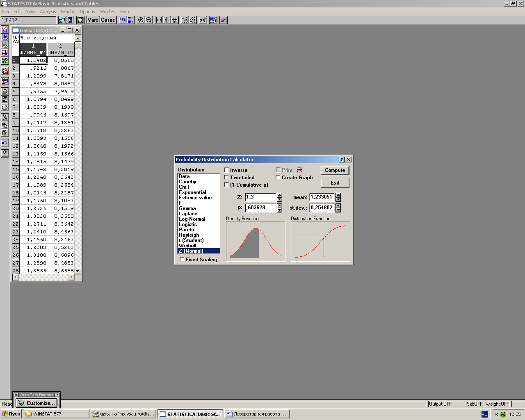The width and height of the screenshot is (525, 420).
Task: Enable the (1-Cumulative p) checkbox
Action: (226, 185)
